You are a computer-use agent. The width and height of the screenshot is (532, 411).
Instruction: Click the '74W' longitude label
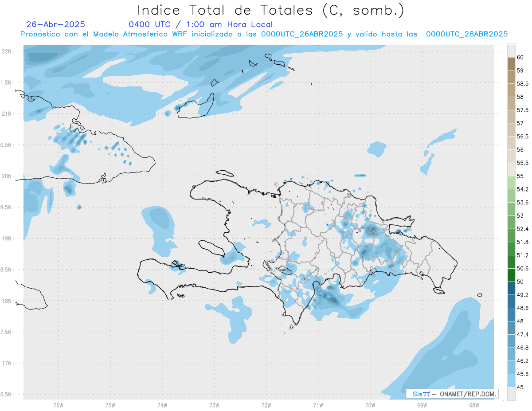point(162,405)
